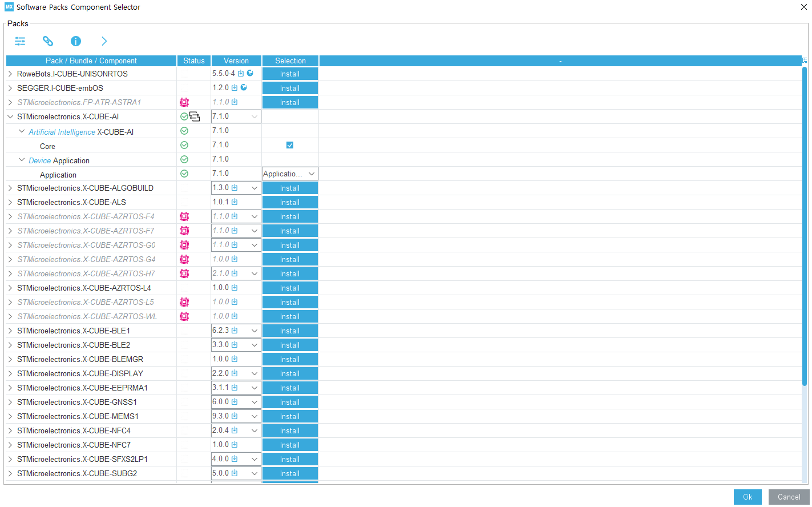Click the component dependency icon in the X-CUBE-AI row

click(195, 116)
